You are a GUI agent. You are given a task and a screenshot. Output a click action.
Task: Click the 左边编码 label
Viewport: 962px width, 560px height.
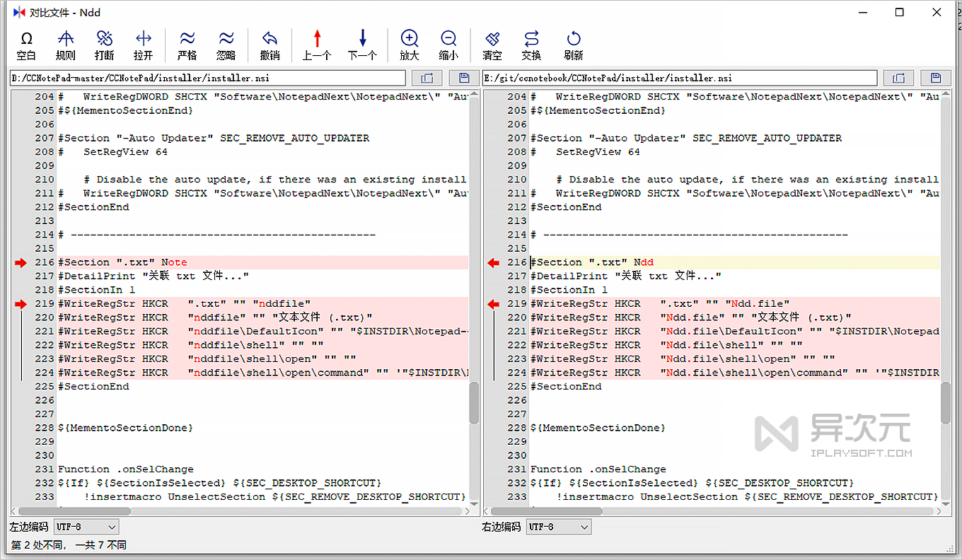29,527
